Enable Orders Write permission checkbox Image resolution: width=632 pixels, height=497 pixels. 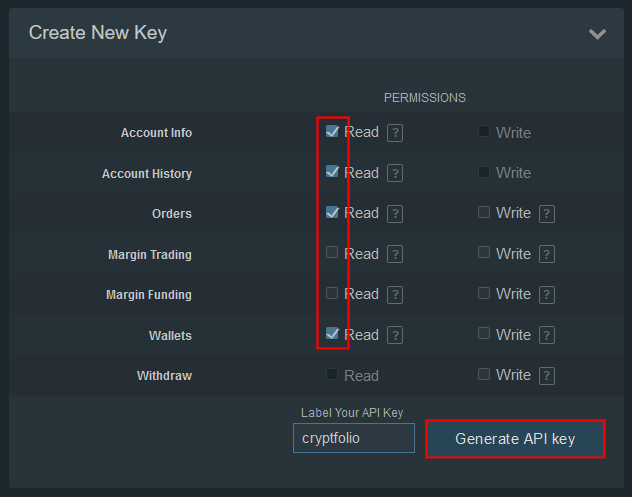(484, 212)
